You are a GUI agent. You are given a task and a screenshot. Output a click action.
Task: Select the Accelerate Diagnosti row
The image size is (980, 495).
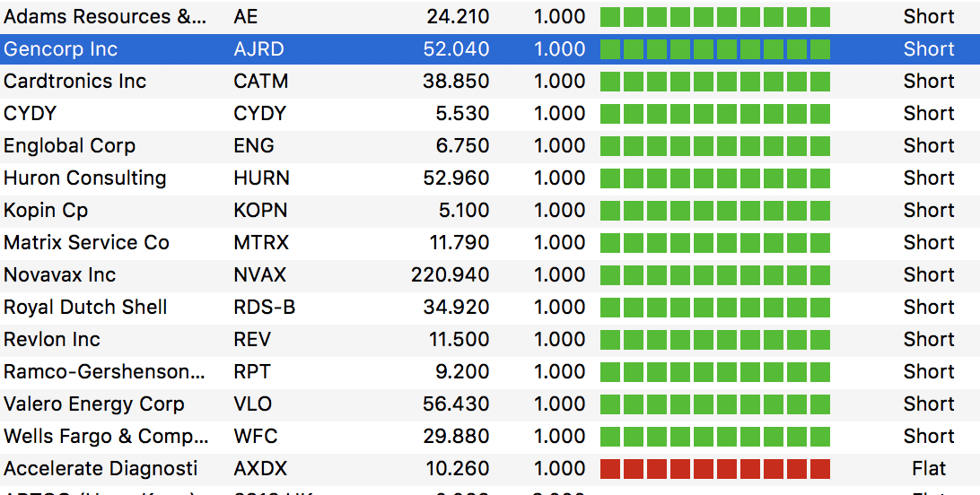click(x=490, y=469)
